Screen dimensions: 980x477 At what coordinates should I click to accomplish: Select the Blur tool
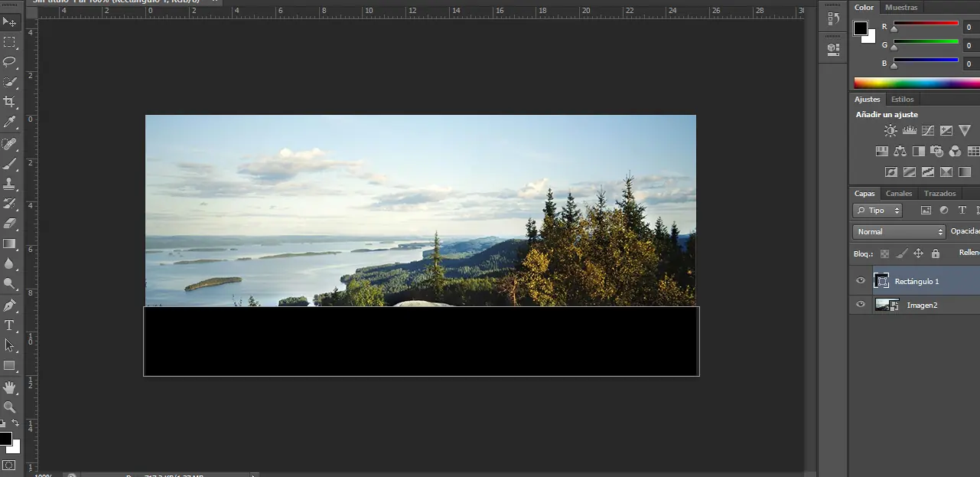click(x=9, y=263)
